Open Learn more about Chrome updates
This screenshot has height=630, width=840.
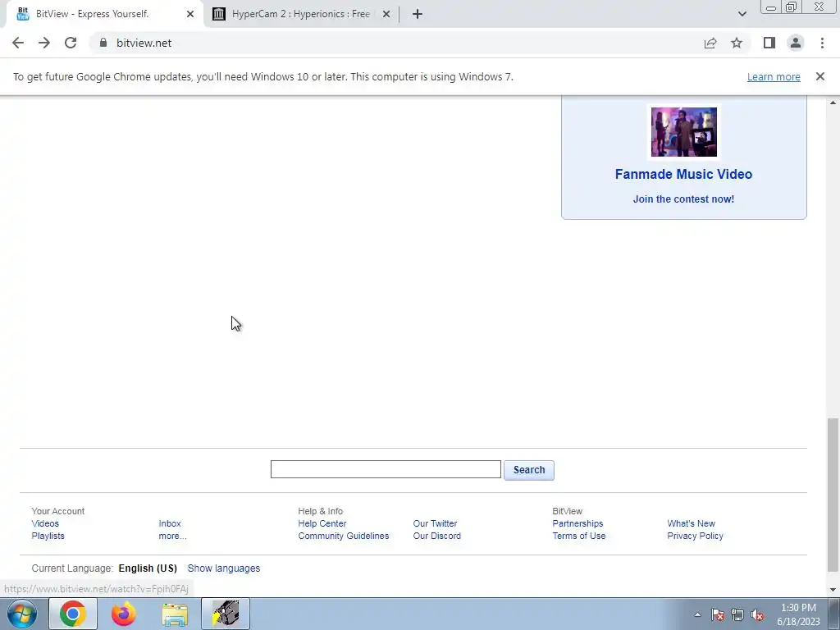[x=774, y=76]
